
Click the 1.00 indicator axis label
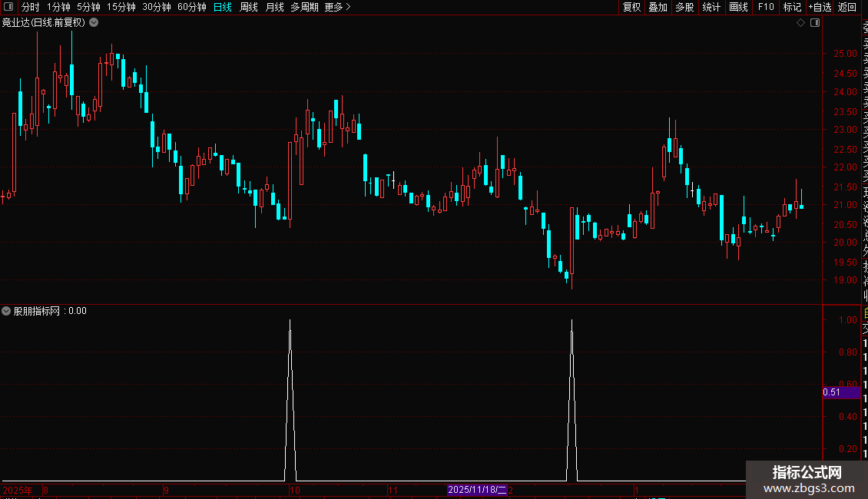click(848, 320)
